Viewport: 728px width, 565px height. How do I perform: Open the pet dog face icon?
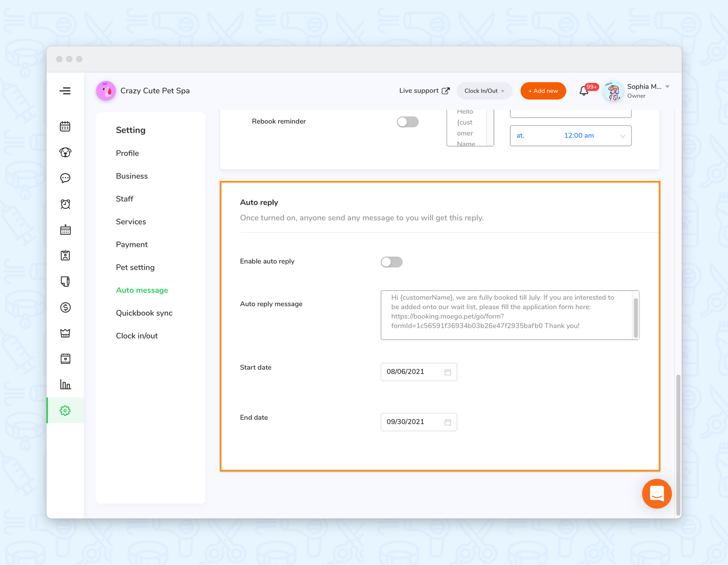[x=65, y=152]
